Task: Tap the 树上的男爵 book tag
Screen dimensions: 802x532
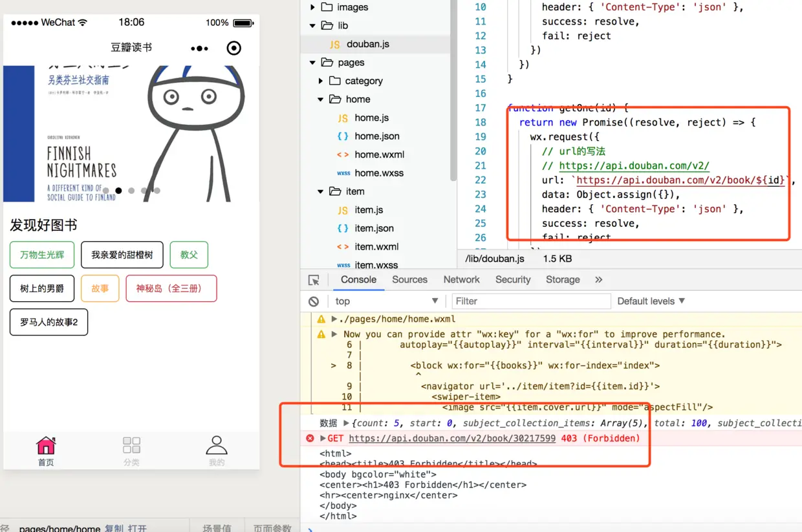Action: (42, 288)
